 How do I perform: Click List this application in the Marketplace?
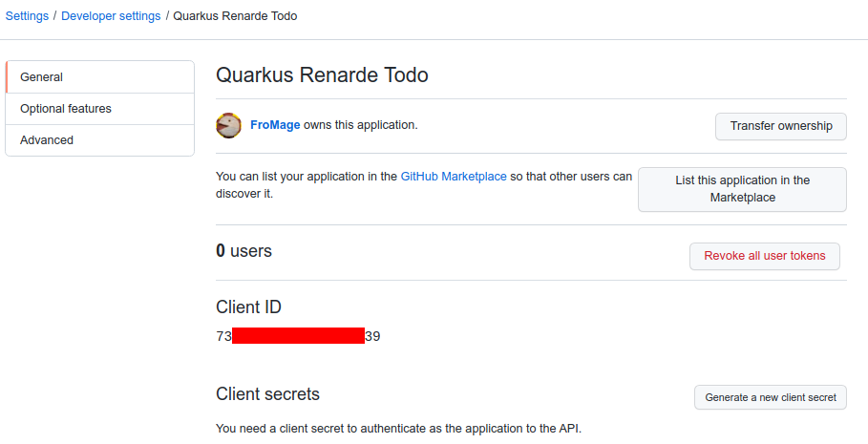click(742, 189)
